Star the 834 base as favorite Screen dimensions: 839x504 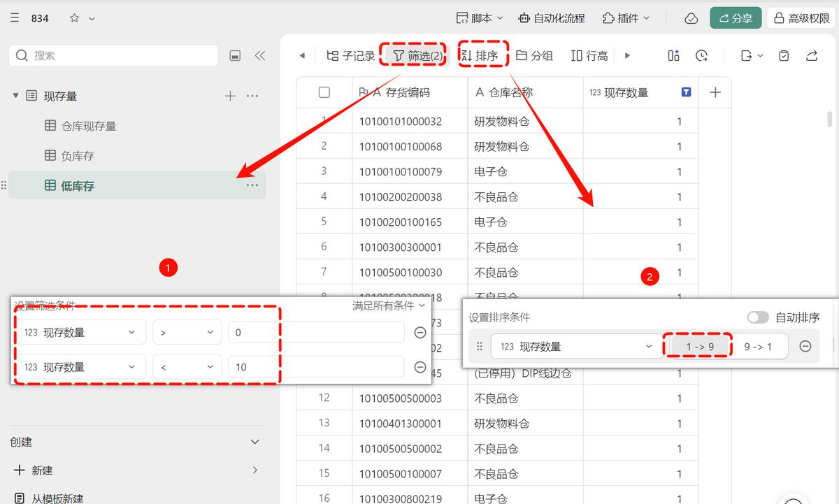74,18
